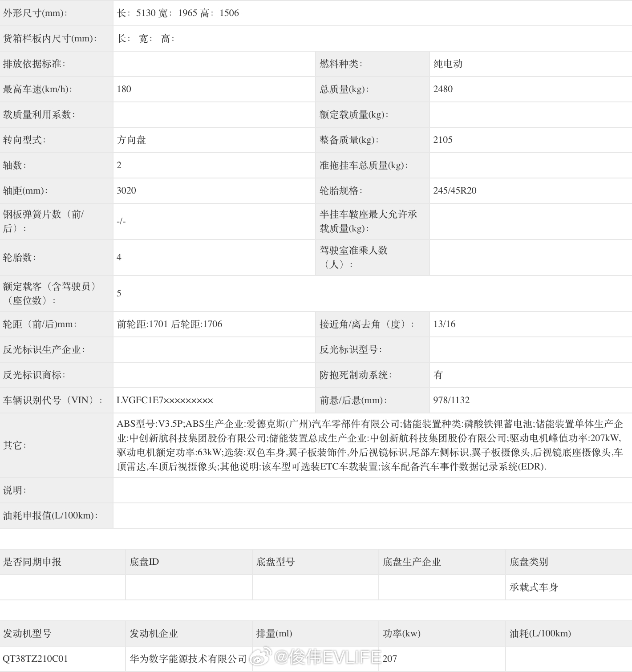Click the 轮胎数 label
Image resolution: width=632 pixels, height=672 pixels.
coord(20,257)
